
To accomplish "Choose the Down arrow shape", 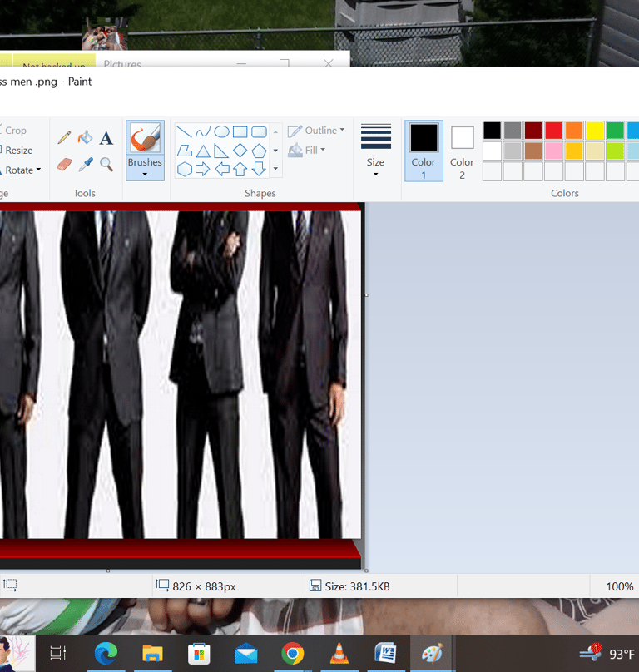I will [x=259, y=170].
